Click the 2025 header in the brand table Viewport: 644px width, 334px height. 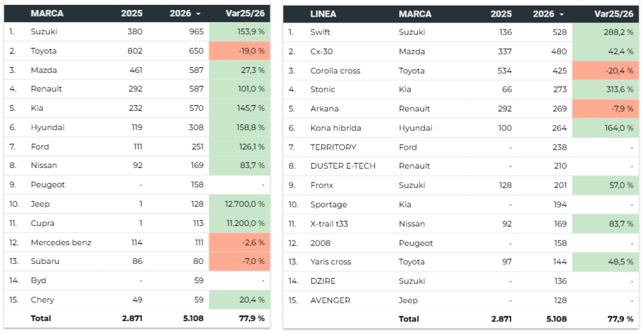pyautogui.click(x=132, y=14)
